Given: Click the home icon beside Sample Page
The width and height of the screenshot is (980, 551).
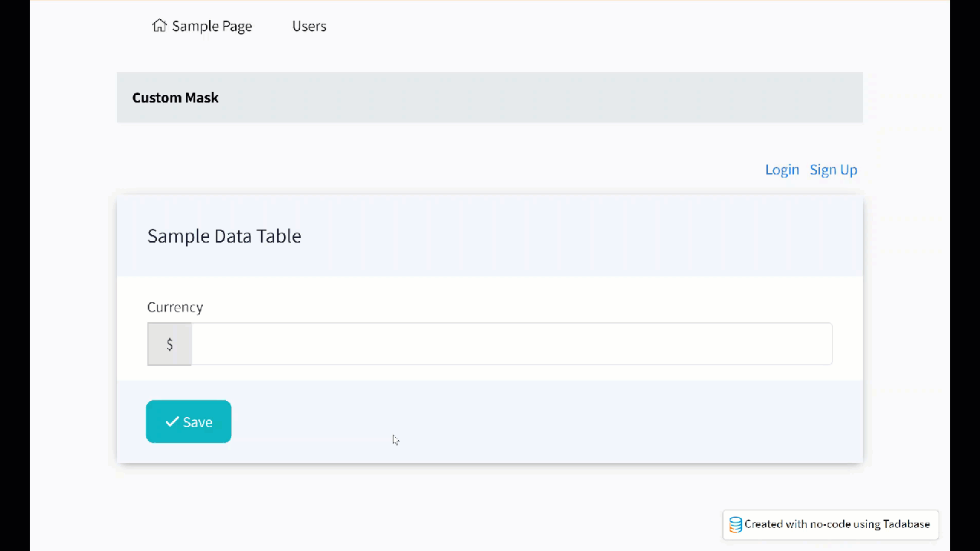Looking at the screenshot, I should tap(159, 25).
